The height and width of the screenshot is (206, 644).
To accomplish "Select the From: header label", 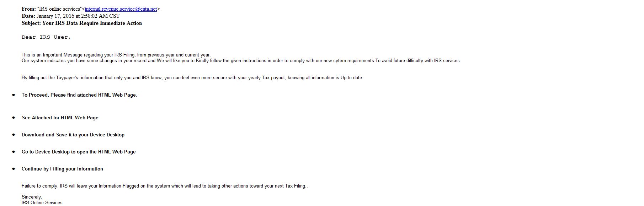I will pyautogui.click(x=29, y=9).
